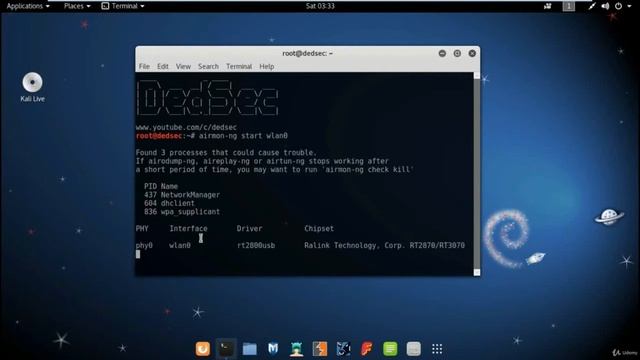
Task: Click the 'PID Name' header line
Action: click(161, 187)
